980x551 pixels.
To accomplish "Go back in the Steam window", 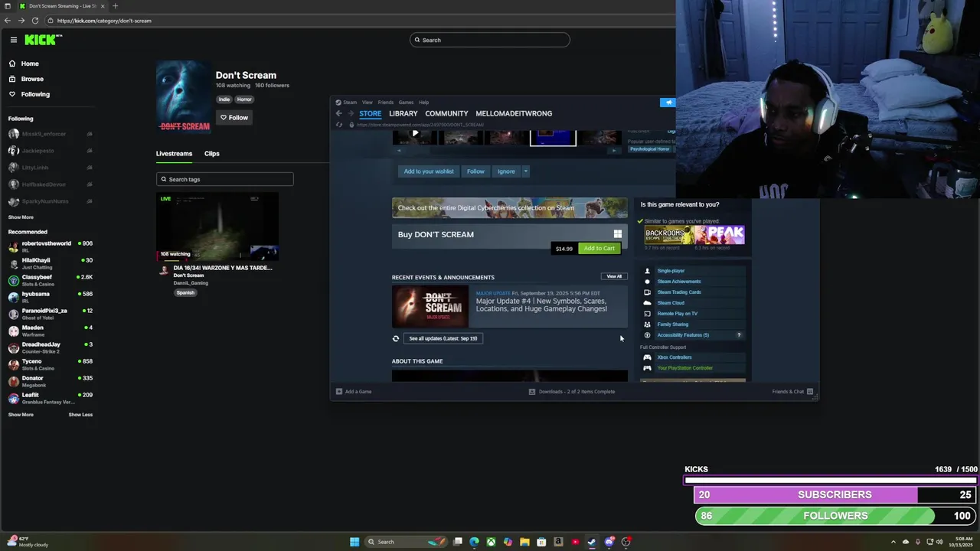I will coord(338,113).
